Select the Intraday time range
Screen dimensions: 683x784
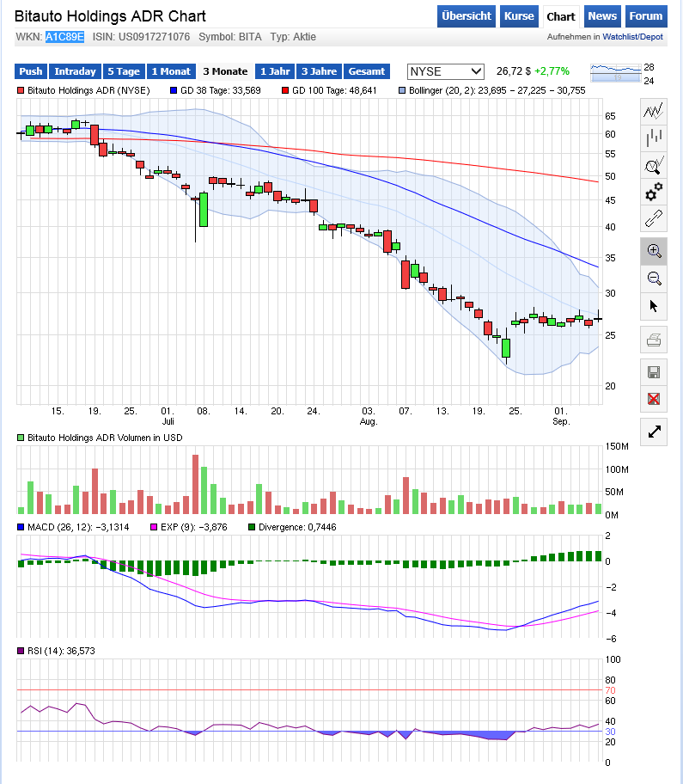tap(75, 71)
